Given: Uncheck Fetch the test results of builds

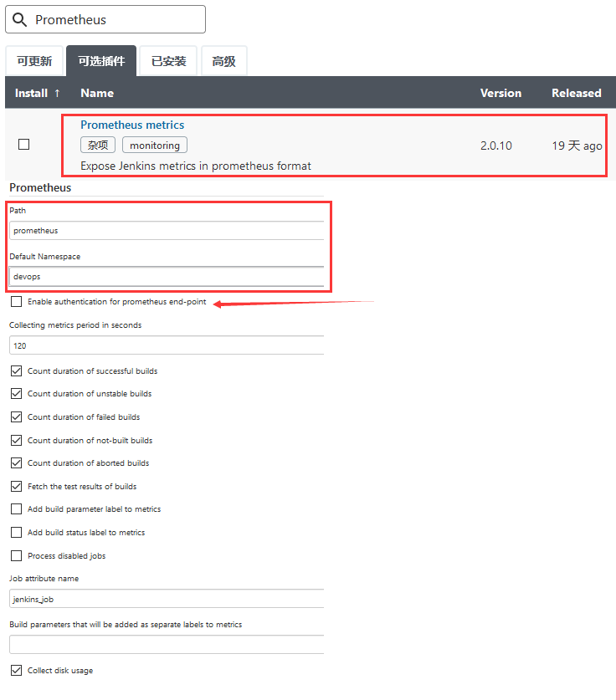Looking at the screenshot, I should tap(17, 486).
